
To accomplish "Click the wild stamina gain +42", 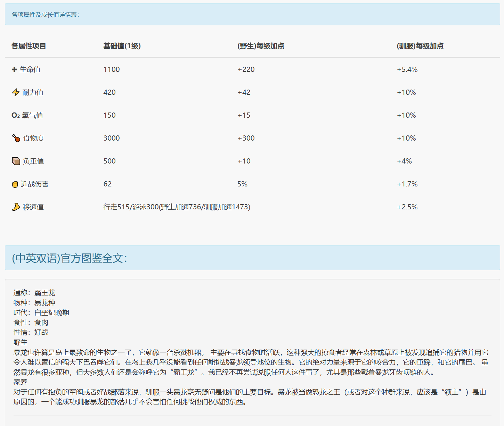I will coord(244,92).
